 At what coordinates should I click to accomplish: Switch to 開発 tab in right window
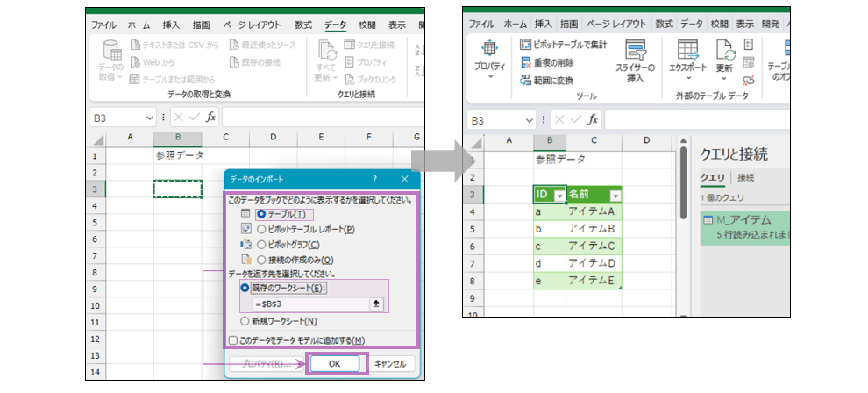[770, 24]
